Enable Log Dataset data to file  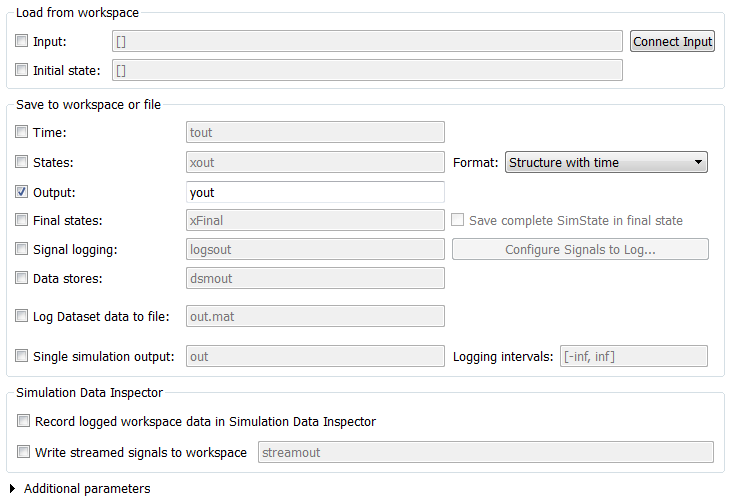[x=22, y=316]
